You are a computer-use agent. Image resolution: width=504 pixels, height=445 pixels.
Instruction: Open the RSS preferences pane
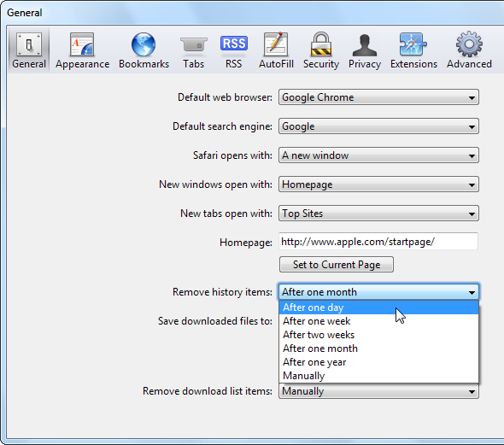pos(234,50)
